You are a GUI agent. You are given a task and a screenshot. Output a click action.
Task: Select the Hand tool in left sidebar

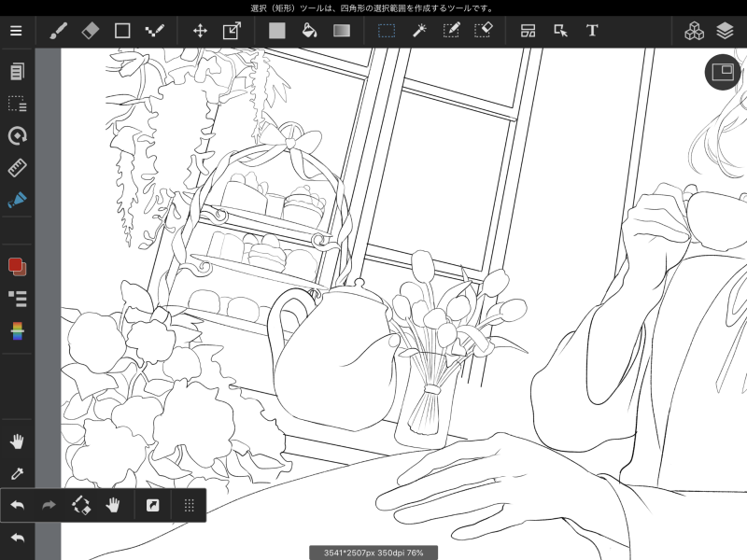coord(17,441)
